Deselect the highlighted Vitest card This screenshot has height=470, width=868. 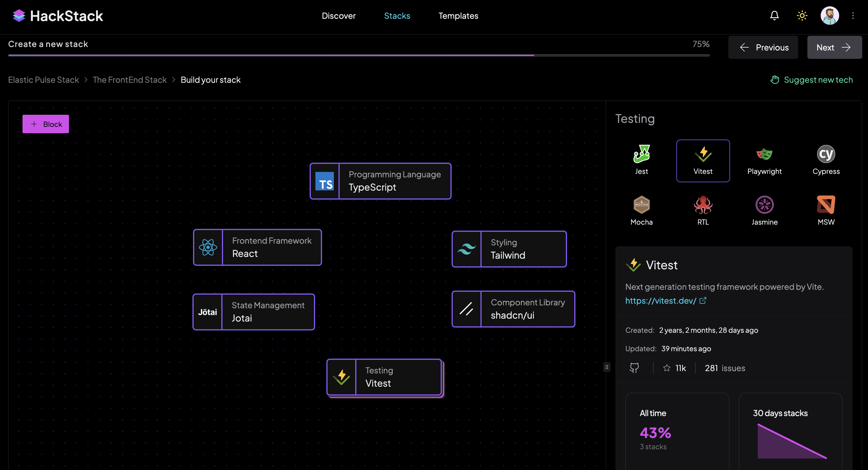tap(703, 161)
